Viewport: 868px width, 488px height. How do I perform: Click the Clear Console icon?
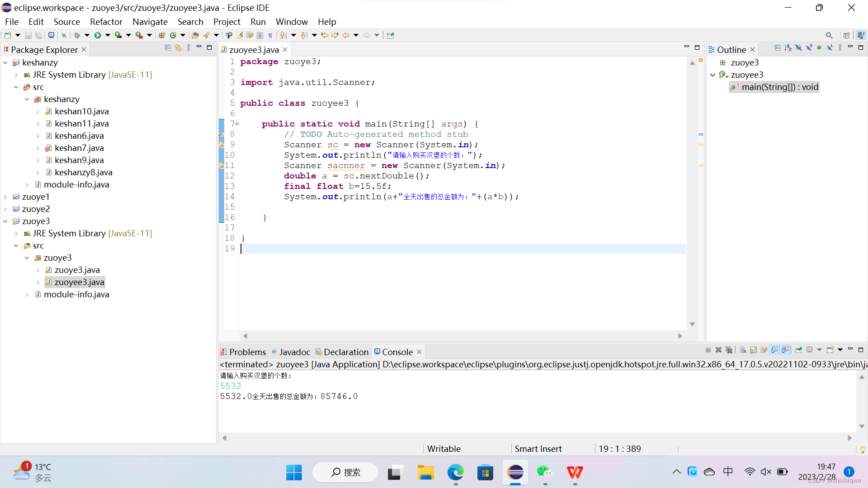pos(743,350)
